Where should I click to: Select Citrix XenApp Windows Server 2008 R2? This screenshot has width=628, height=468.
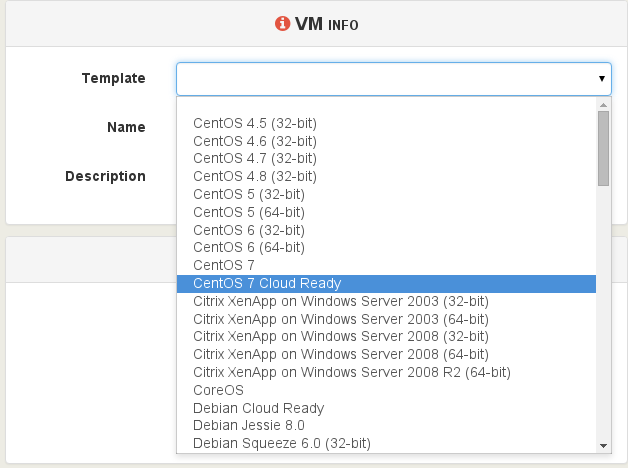(x=386, y=372)
